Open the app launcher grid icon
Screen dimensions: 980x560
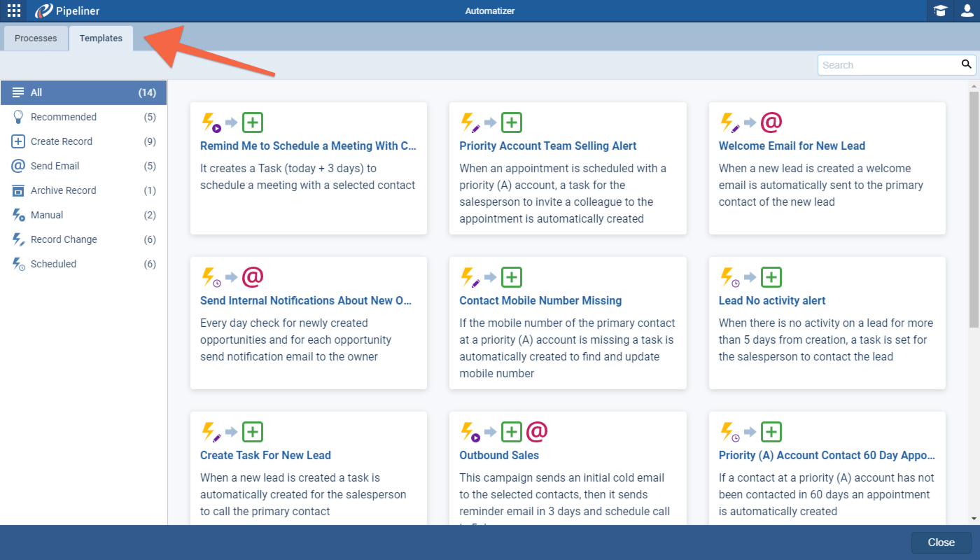[13, 10]
